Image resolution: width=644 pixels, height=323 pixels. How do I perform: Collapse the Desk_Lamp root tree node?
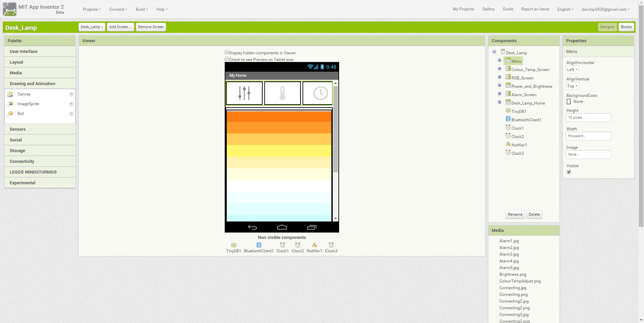(x=494, y=52)
